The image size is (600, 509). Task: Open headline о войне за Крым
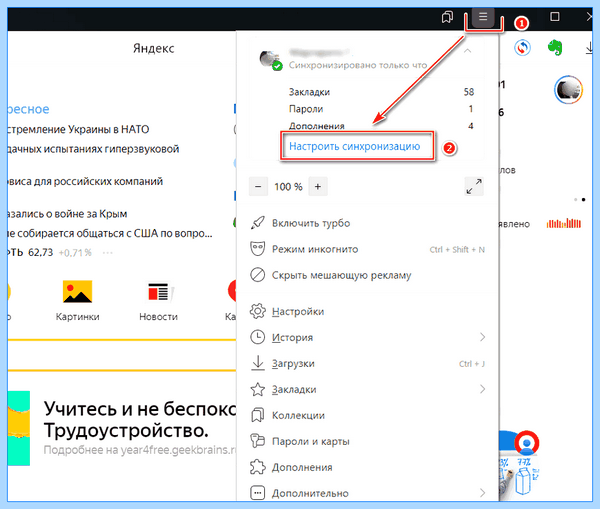click(68, 214)
